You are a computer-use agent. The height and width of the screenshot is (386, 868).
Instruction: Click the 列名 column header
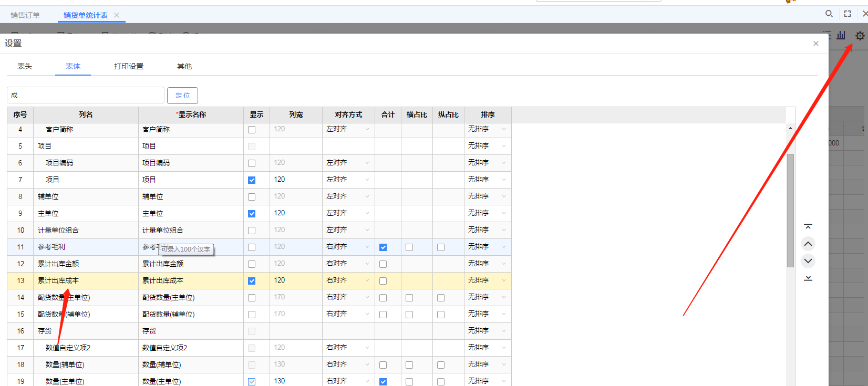(86, 114)
